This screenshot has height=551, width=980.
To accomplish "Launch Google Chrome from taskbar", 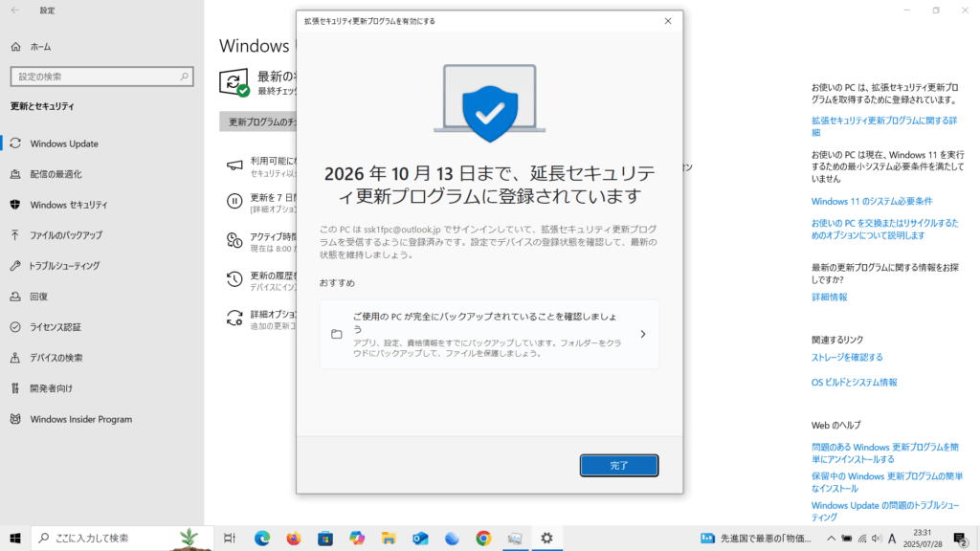I will [483, 538].
